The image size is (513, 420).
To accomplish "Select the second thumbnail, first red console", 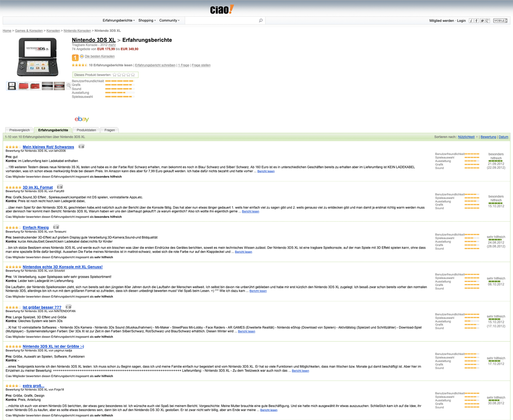I will (24, 86).
